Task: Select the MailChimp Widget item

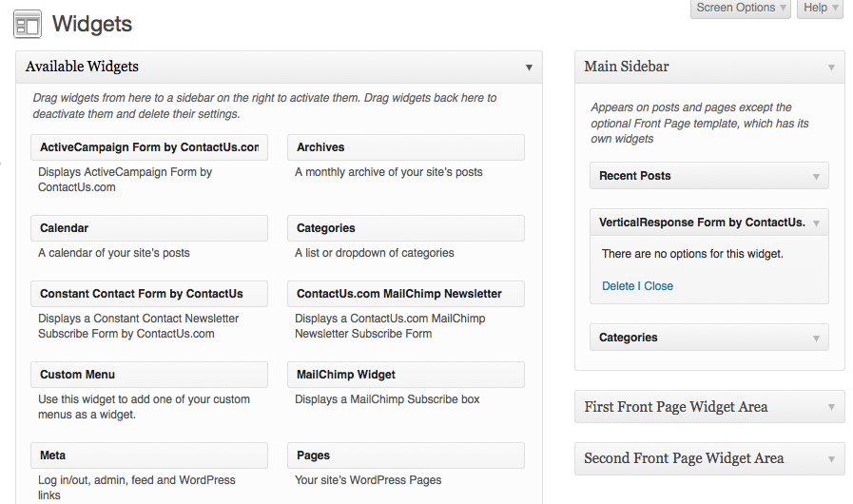Action: pyautogui.click(x=406, y=375)
